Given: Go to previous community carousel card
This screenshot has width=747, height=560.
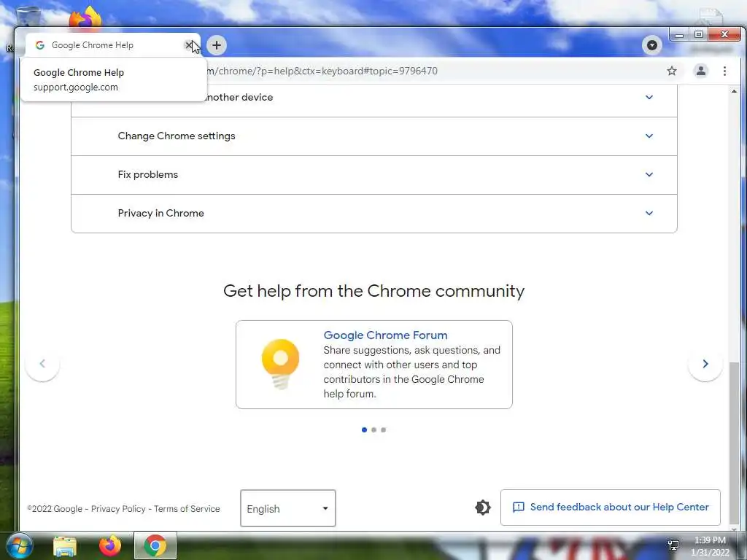Looking at the screenshot, I should tap(42, 364).
